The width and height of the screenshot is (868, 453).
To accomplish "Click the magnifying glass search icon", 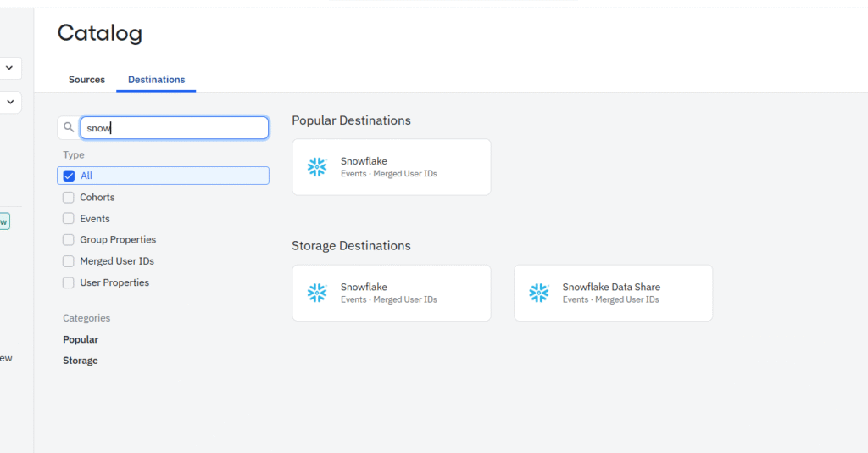I will (69, 128).
